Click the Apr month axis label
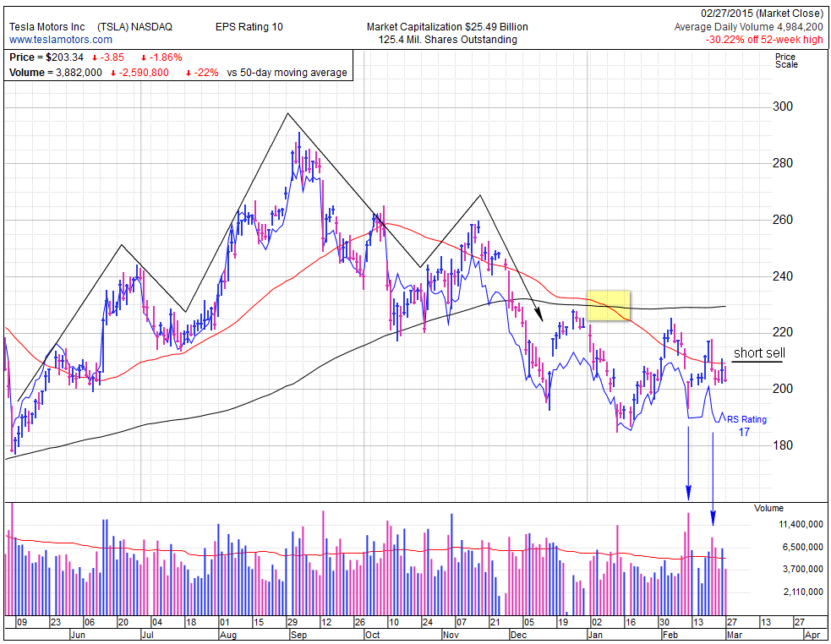 [812, 635]
